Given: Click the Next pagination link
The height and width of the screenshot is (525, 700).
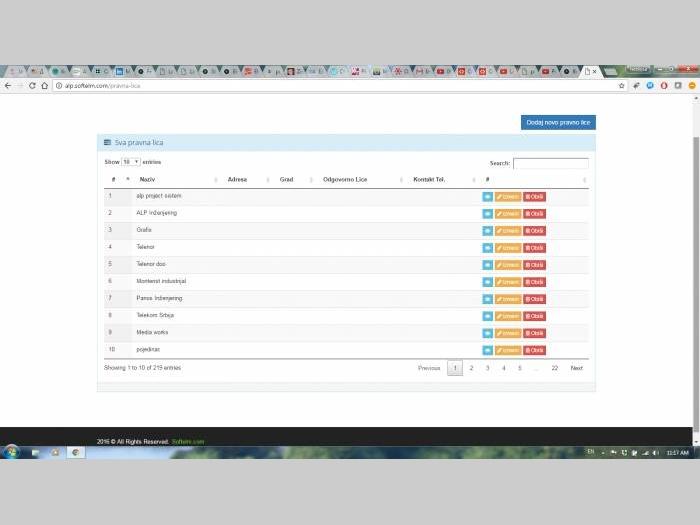Looking at the screenshot, I should 576,368.
